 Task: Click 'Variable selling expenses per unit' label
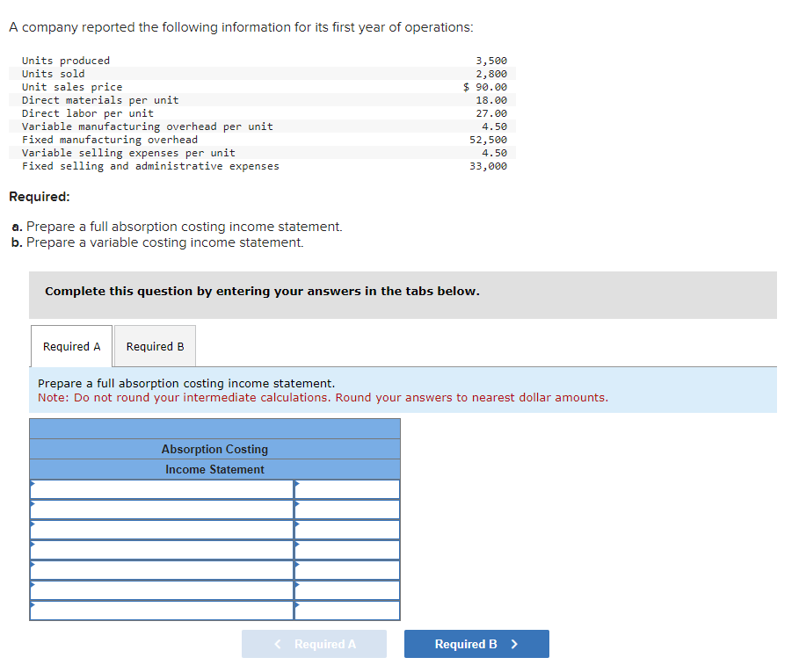click(128, 153)
